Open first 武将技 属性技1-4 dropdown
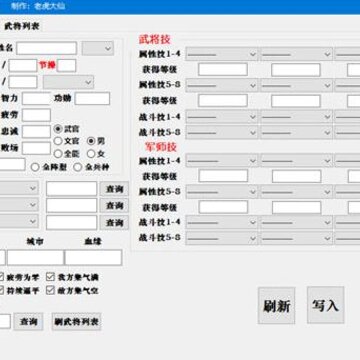This screenshot has width=360, height=360. (x=222, y=54)
